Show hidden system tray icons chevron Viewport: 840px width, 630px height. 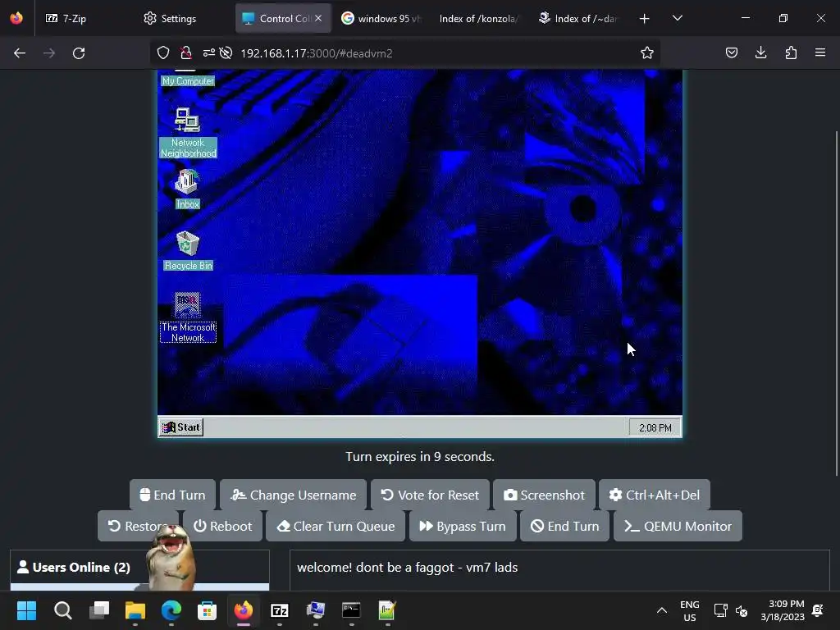(x=662, y=610)
